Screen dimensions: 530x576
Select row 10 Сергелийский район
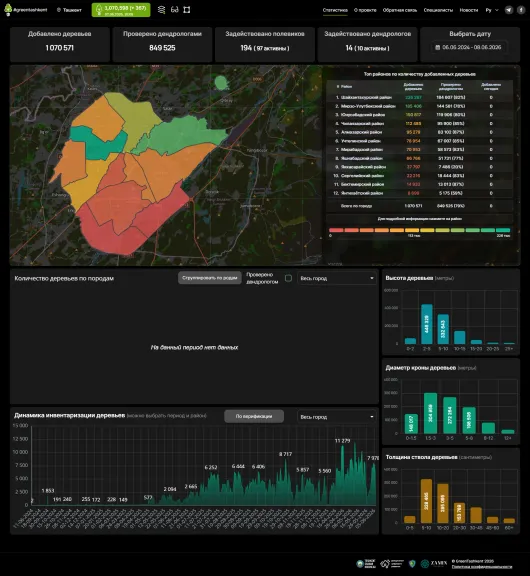419,176
